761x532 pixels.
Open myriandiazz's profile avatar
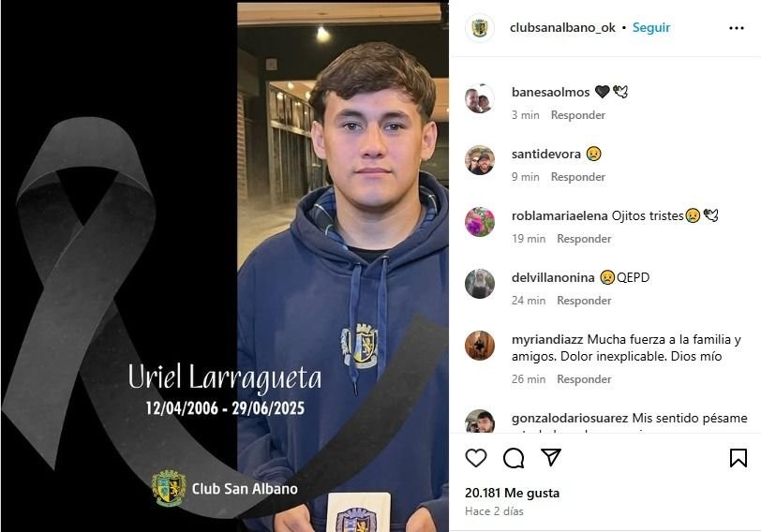pyautogui.click(x=480, y=346)
